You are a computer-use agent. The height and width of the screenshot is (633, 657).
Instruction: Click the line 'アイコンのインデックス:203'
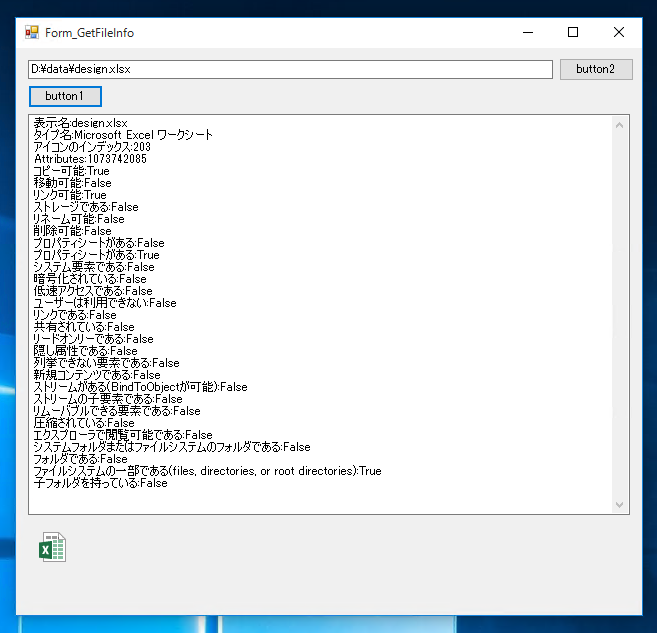click(92, 147)
